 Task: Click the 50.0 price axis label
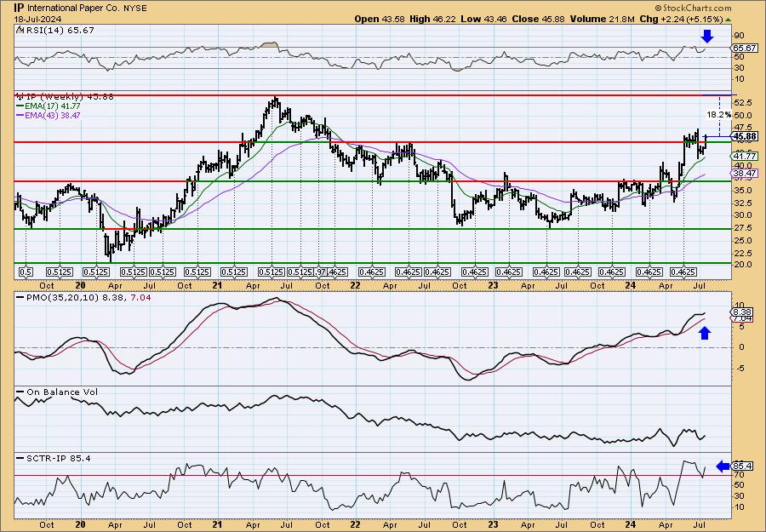[742, 115]
